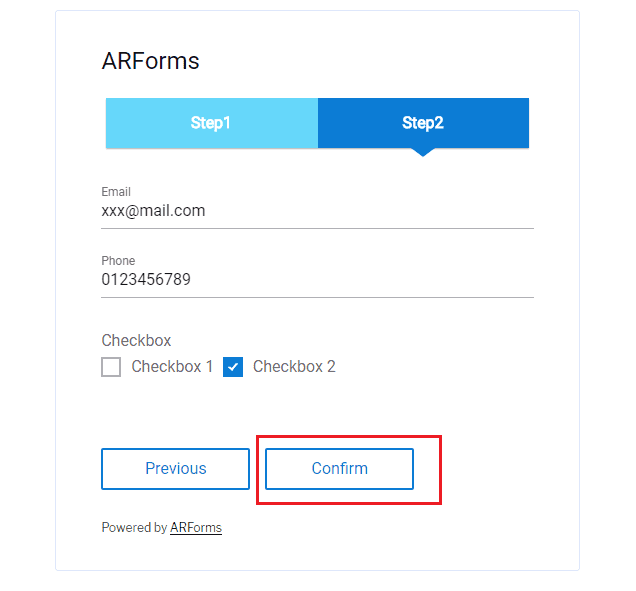Click the 'Checkbox 2' text label

click(x=294, y=367)
